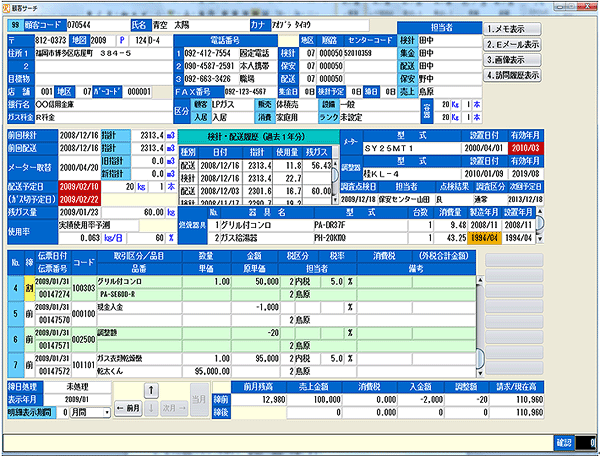This screenshot has width=600, height=456.
Task: Click the 氏名 field 青空 太陽
Action: [200, 25]
